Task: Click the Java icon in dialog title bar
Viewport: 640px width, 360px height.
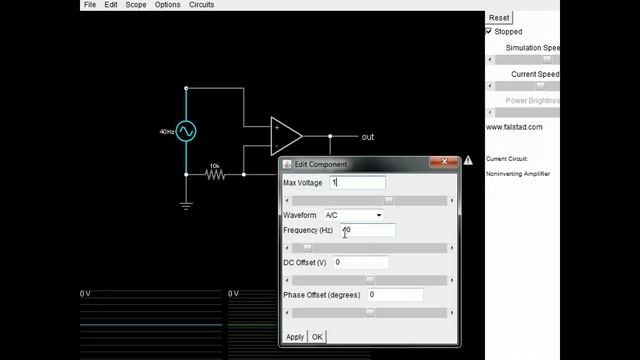Action: (287, 164)
